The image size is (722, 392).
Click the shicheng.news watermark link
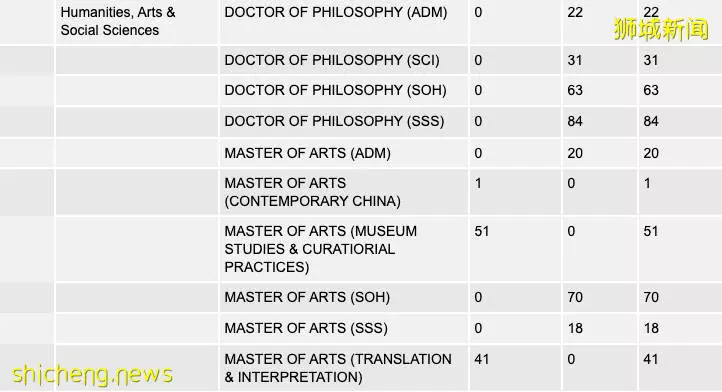[92, 374]
